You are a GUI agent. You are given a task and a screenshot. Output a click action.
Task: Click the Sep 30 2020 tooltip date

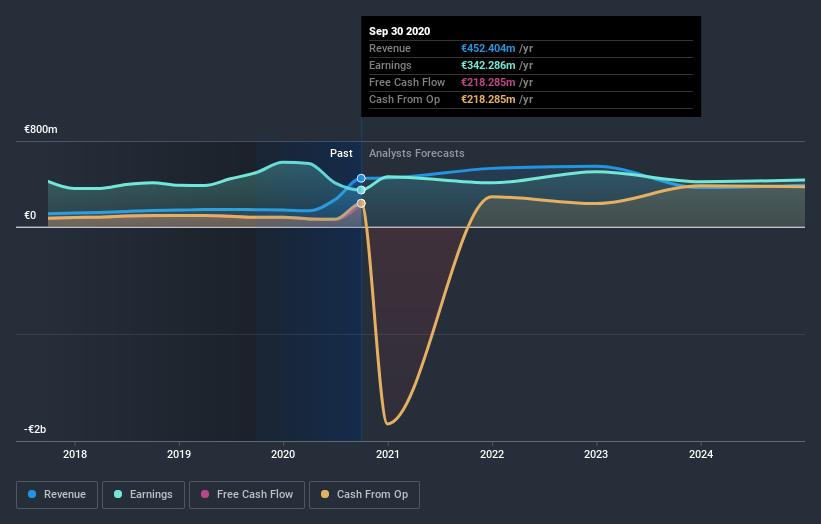(400, 31)
